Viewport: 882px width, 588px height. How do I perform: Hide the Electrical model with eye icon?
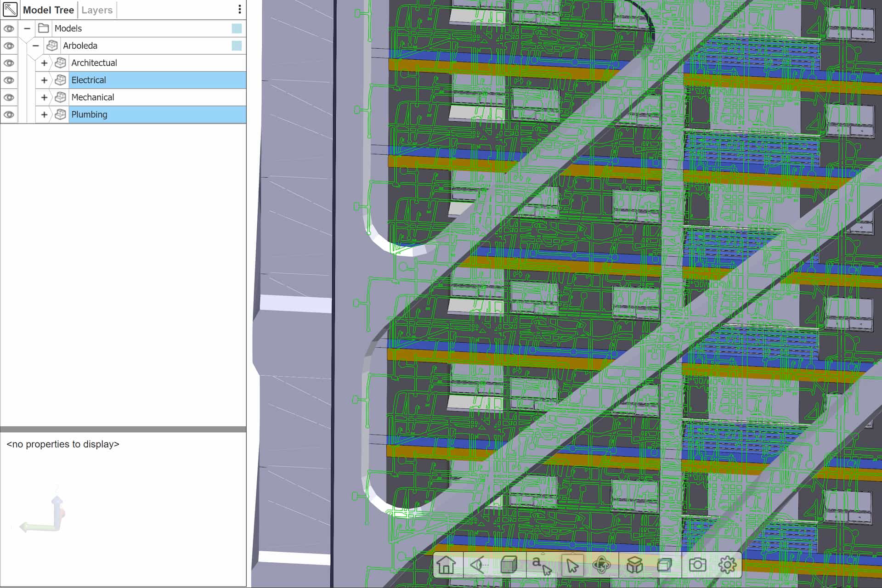click(9, 80)
